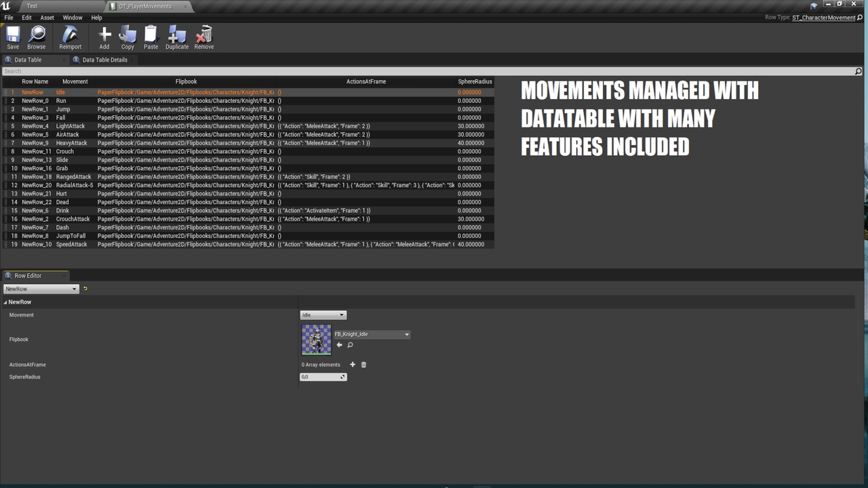
Task: Select the DT_PlayerMovements tab
Action: (x=144, y=6)
